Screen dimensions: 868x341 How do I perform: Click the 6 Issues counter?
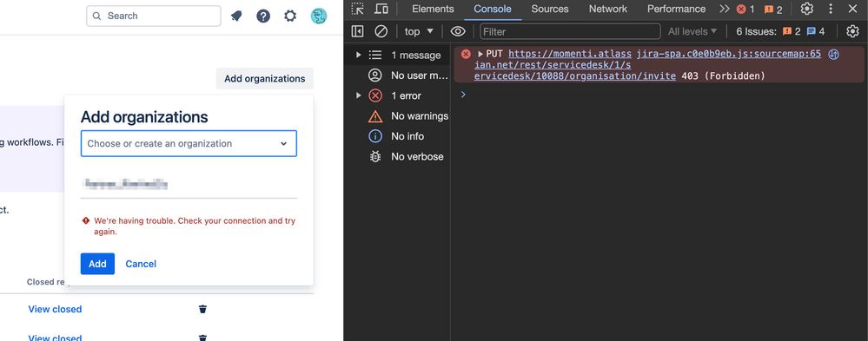780,31
